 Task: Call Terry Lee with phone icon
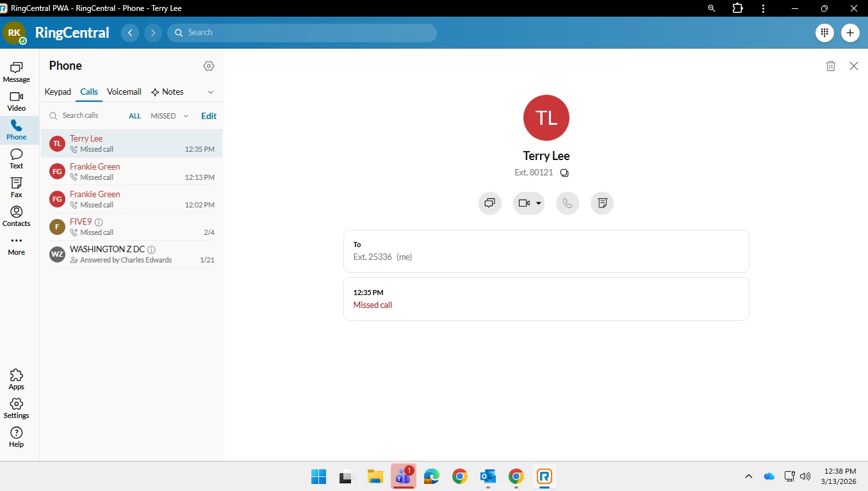click(568, 203)
